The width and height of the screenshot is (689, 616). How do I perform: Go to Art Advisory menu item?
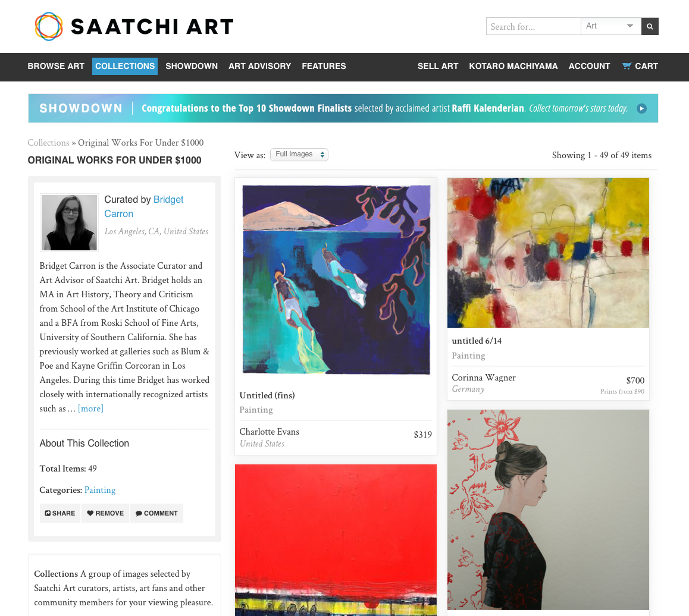pyautogui.click(x=259, y=67)
